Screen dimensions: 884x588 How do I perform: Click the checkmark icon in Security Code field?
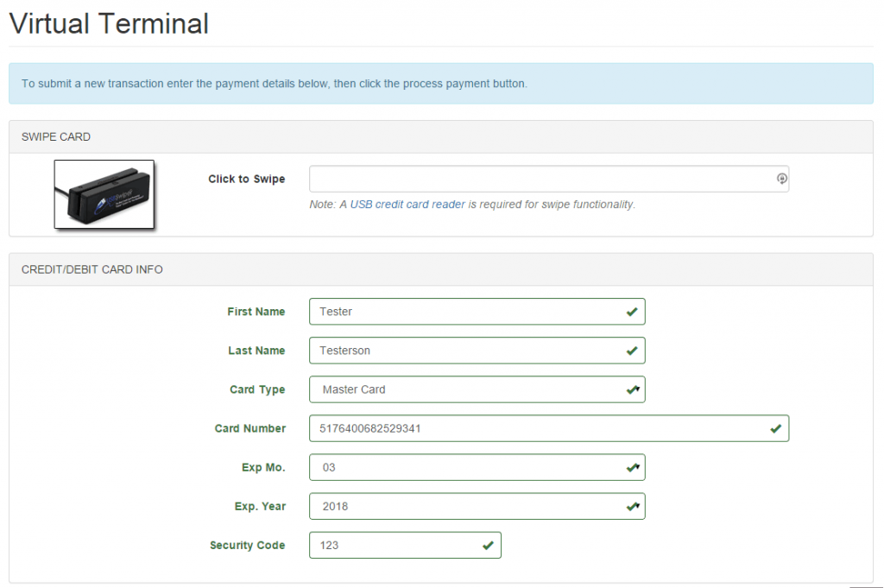(x=485, y=545)
